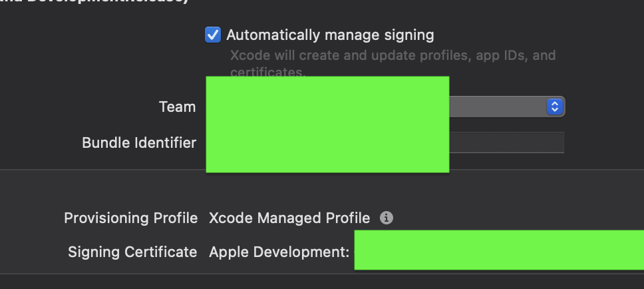Image resolution: width=644 pixels, height=289 pixels.
Task: Click the cut-off section heading at top
Action: click(x=94, y=1)
